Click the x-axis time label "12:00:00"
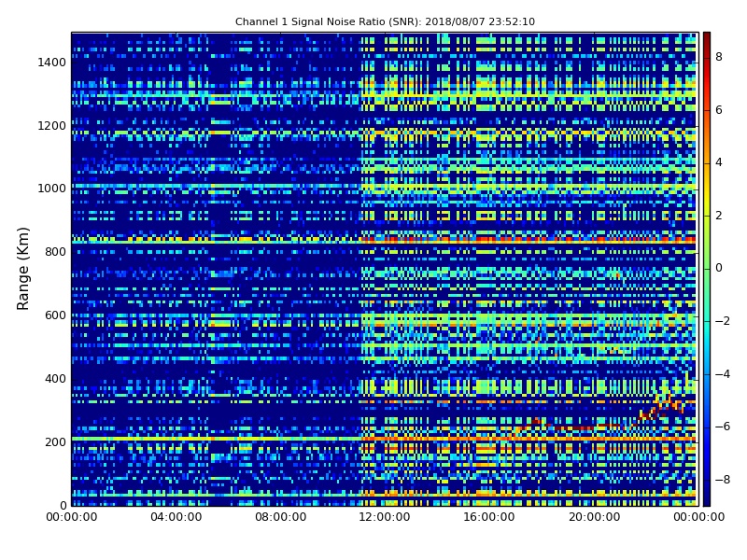The image size is (747, 560). (x=385, y=517)
